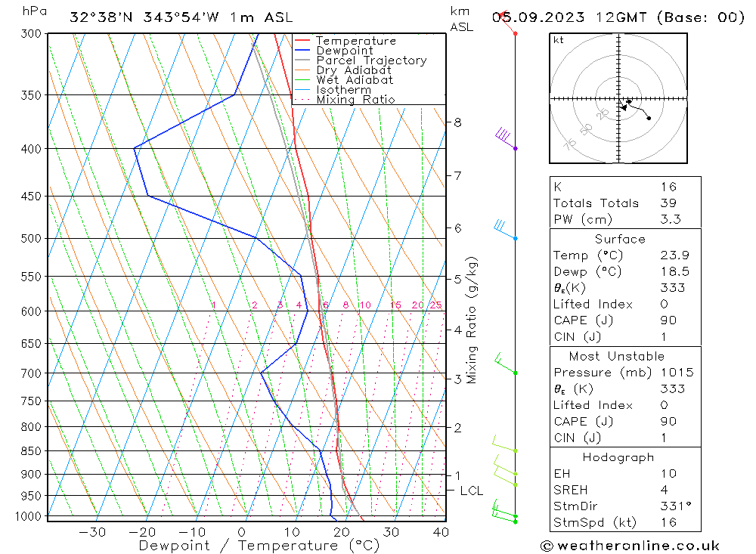
Task: Click the surface Dewp value 18.5
Action: click(674, 272)
